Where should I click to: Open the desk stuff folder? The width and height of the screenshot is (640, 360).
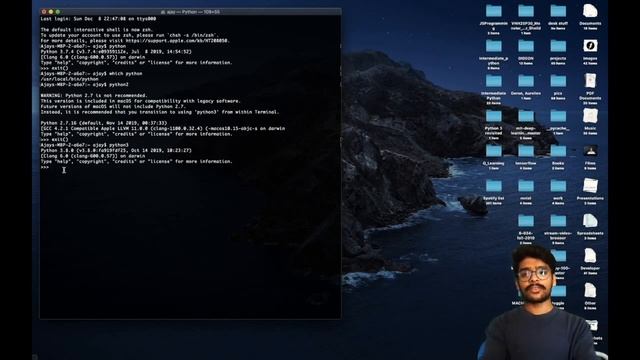[x=558, y=11]
